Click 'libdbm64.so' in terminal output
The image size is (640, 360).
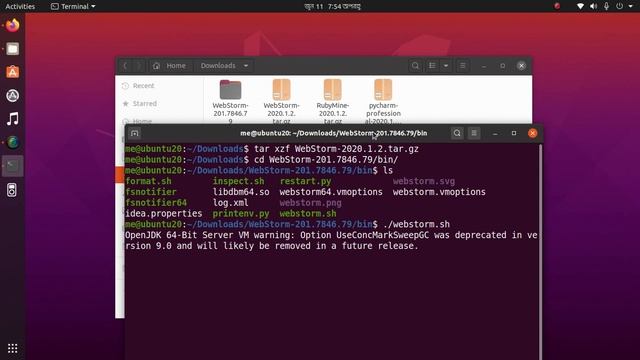(241, 192)
